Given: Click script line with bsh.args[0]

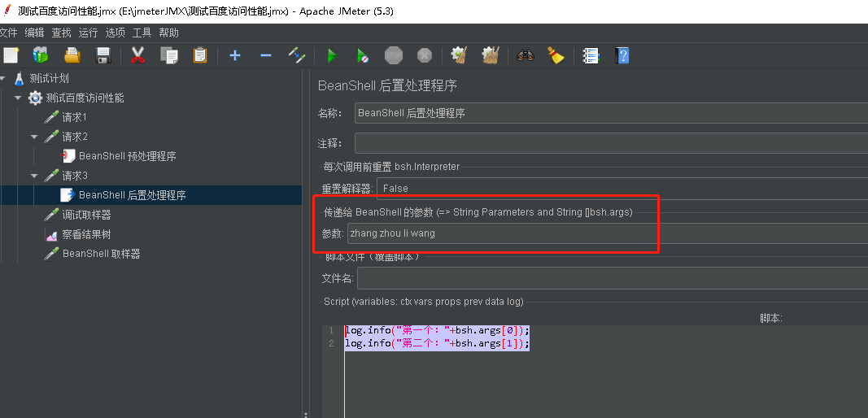Looking at the screenshot, I should tap(438, 330).
